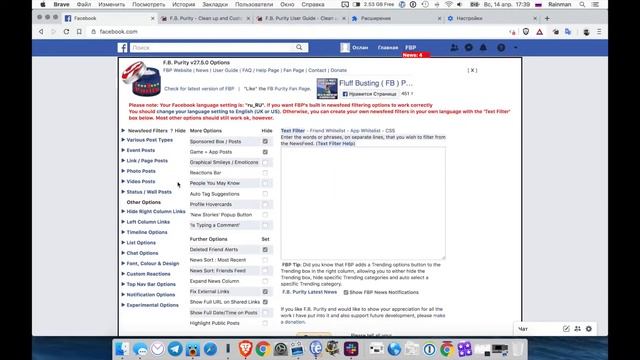The height and width of the screenshot is (360, 640).
Task: Open Slack from the Dock
Action: click(351, 349)
